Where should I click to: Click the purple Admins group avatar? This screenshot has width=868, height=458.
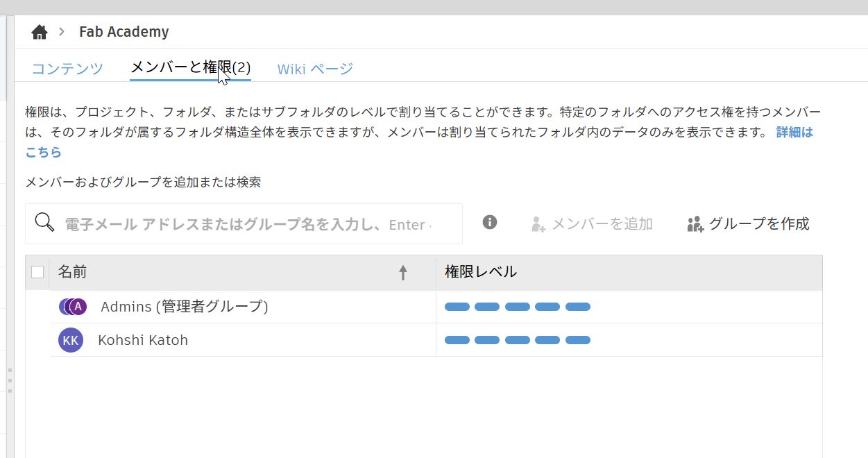click(x=71, y=306)
